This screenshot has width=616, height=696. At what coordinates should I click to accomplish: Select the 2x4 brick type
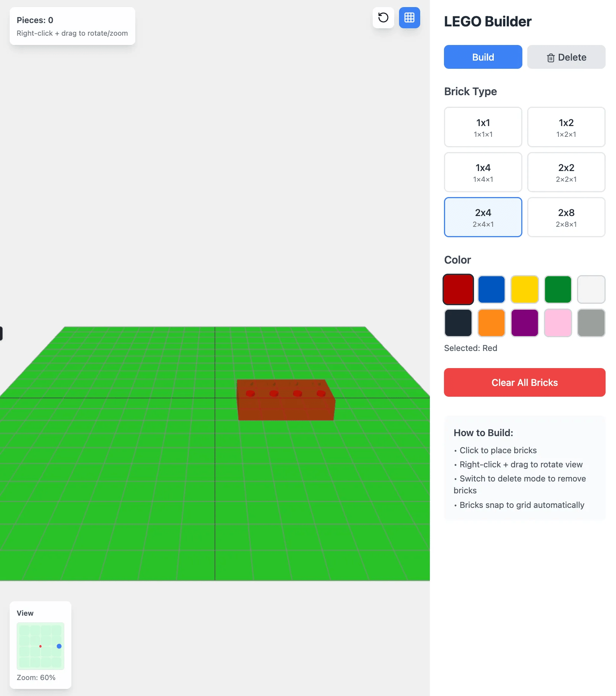click(x=483, y=217)
